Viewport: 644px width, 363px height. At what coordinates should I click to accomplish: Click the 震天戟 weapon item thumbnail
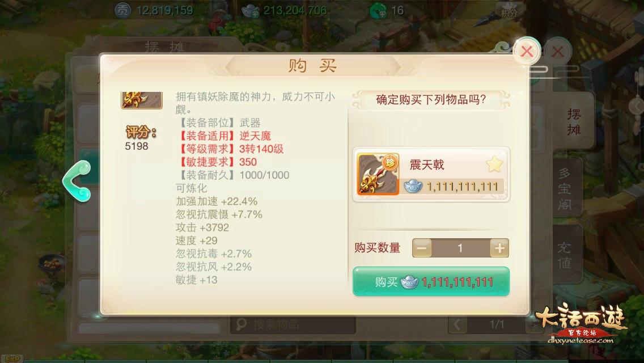pyautogui.click(x=378, y=174)
